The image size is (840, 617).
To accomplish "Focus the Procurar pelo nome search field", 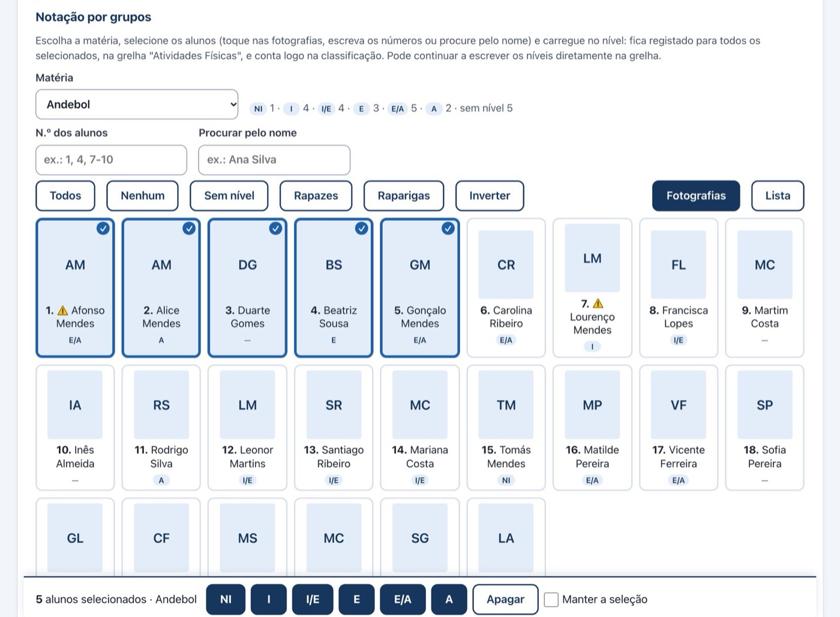I will pyautogui.click(x=274, y=159).
